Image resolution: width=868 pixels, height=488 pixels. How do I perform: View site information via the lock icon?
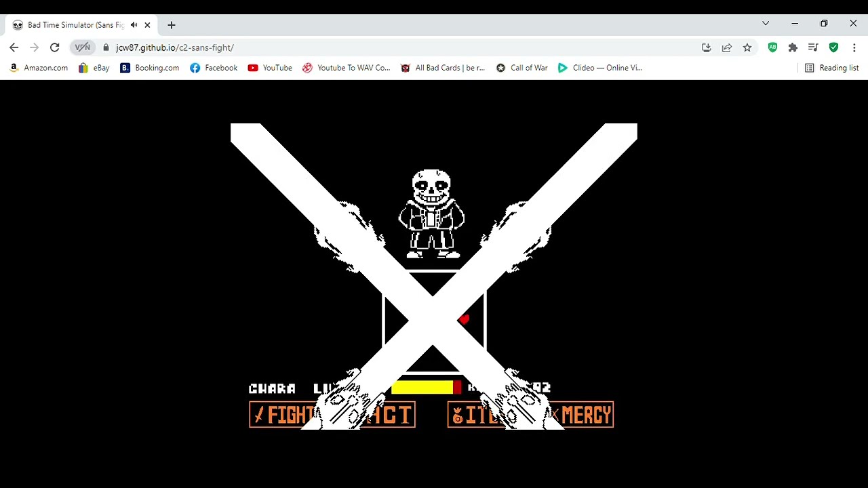[x=106, y=47]
